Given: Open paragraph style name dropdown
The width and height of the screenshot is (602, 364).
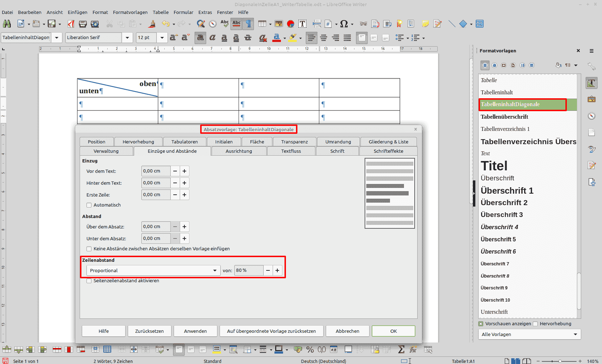Looking at the screenshot, I should coord(57,38).
